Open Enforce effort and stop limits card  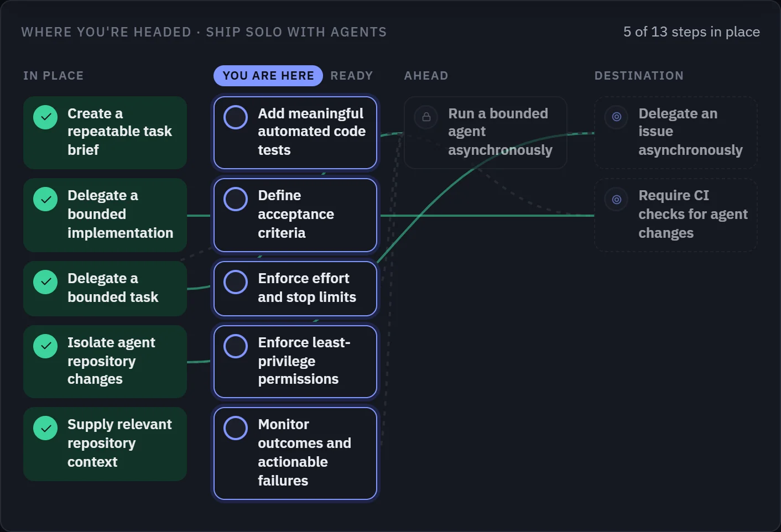tap(295, 289)
